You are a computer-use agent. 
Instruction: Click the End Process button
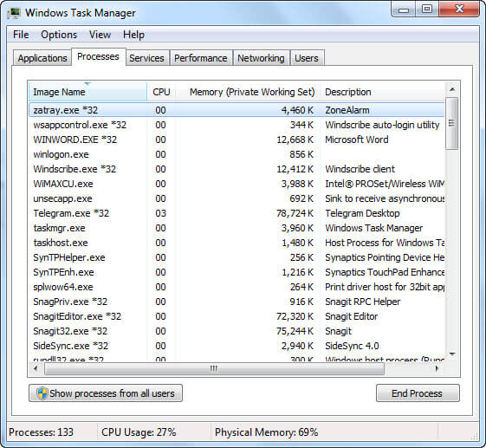(x=418, y=393)
